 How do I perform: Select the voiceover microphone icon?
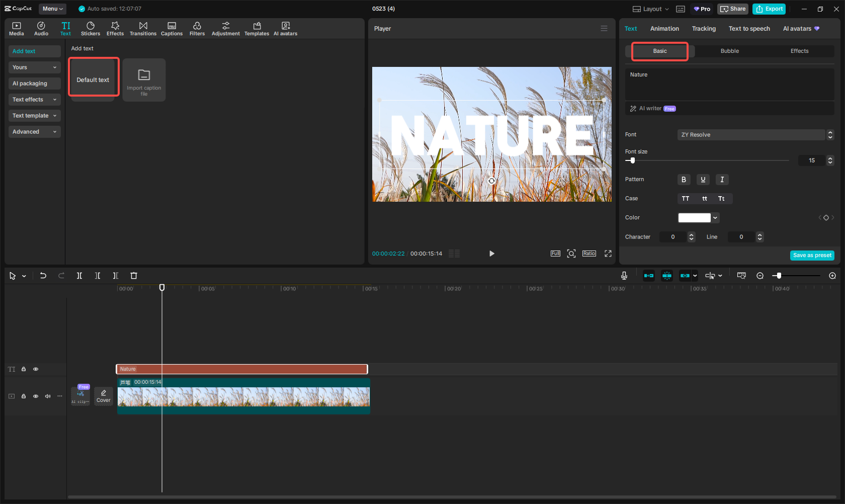click(624, 275)
